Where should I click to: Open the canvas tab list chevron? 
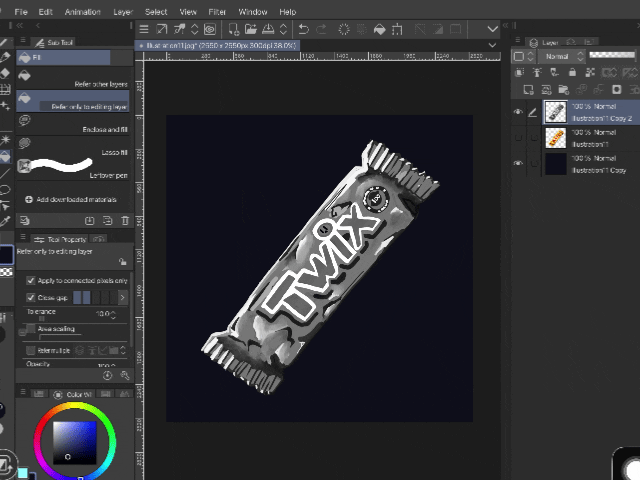point(492,45)
